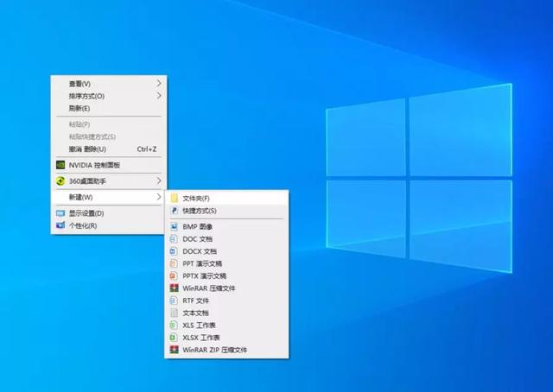553x392 pixels.
Task: Click the 个性化(R) icon
Action: (60, 226)
